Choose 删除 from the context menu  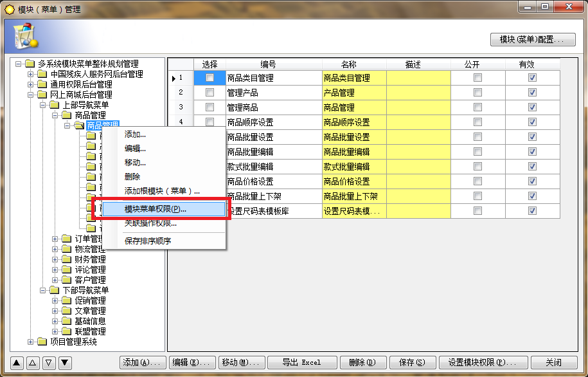164,176
